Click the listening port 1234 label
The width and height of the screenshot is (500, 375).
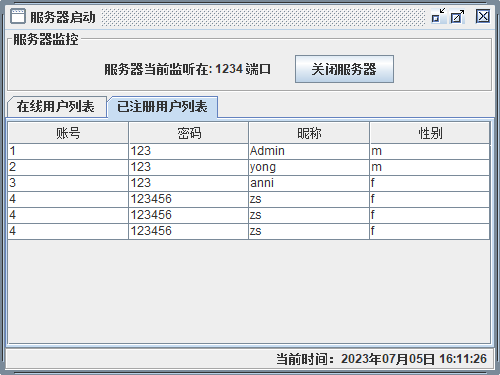(x=188, y=69)
